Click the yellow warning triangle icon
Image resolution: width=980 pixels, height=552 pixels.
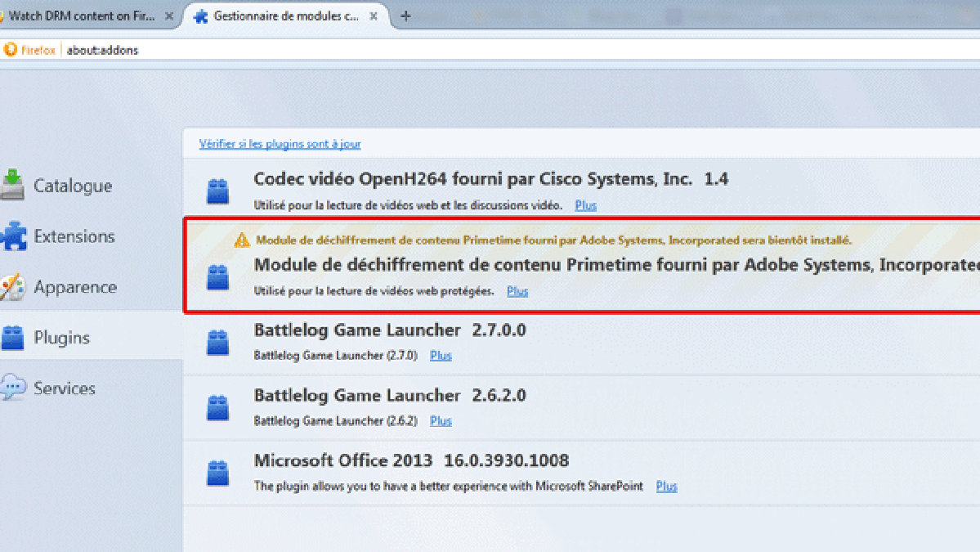click(x=242, y=240)
